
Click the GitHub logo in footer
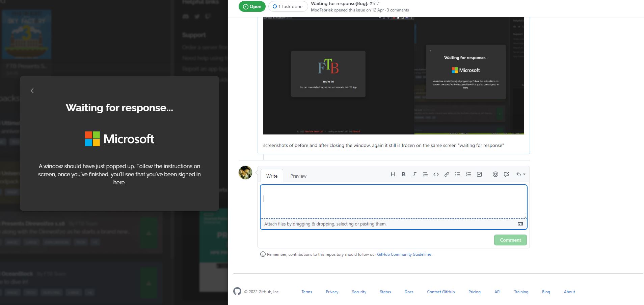pos(237,291)
